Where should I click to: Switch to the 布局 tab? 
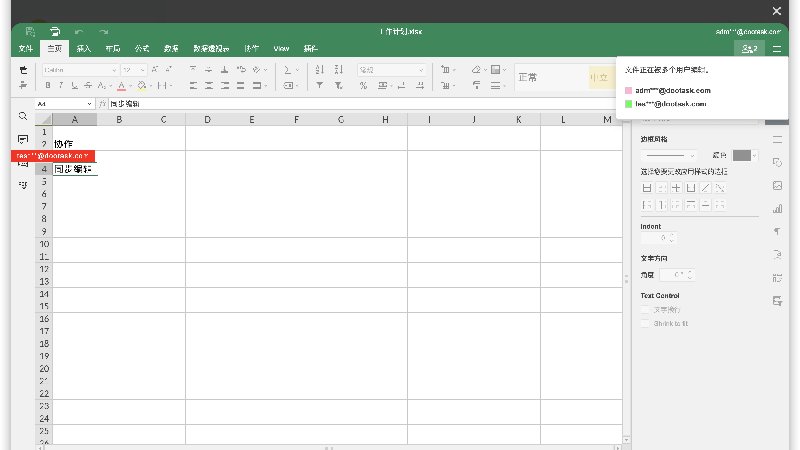(113, 48)
